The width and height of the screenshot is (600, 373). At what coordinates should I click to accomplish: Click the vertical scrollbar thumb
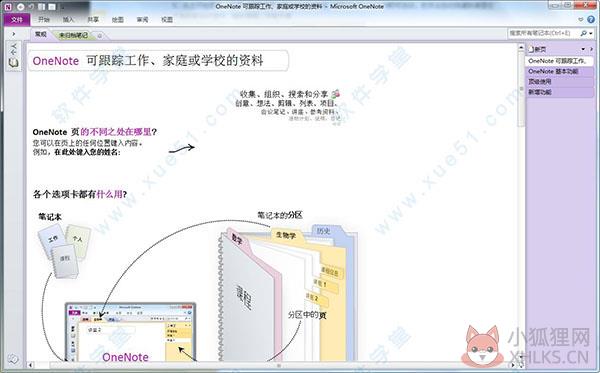(521, 89)
